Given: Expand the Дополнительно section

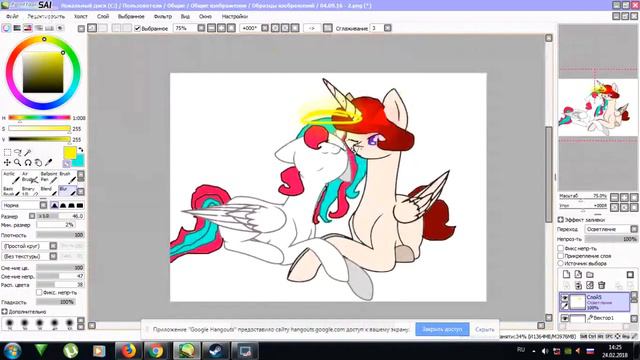Looking at the screenshot, I should (4, 311).
